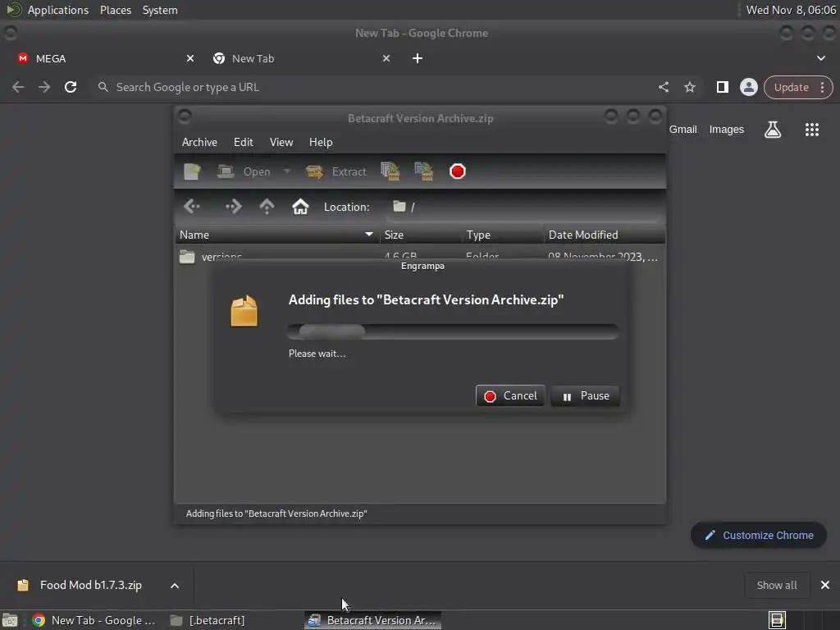This screenshot has width=840, height=630.
Task: Click the workspace switcher tray icon
Action: (x=777, y=620)
